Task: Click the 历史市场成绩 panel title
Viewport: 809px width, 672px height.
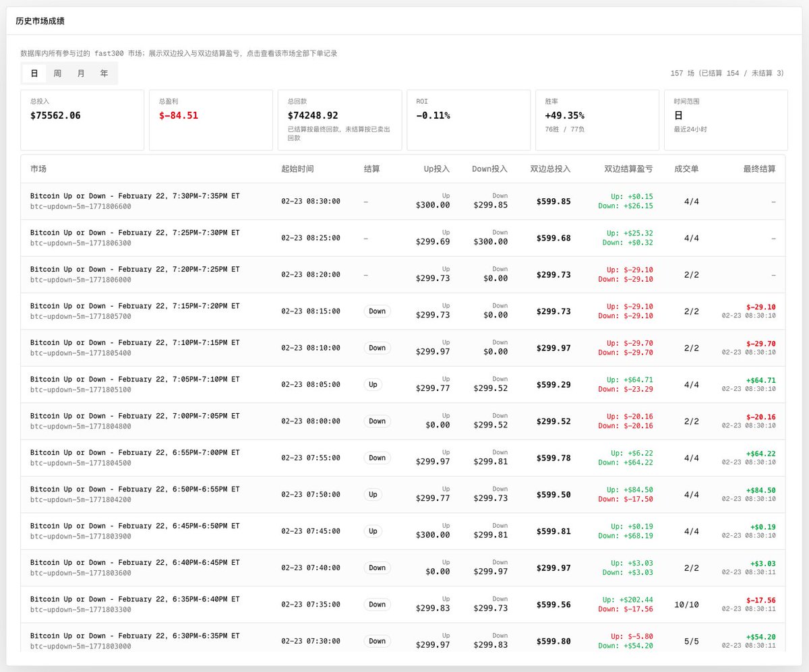Action: pos(40,21)
